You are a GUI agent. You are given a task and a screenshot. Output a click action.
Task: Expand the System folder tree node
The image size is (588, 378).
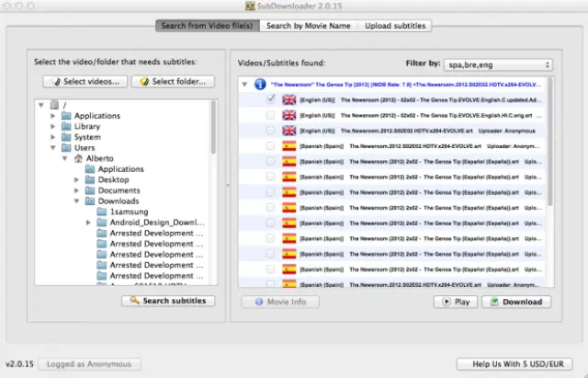point(52,137)
